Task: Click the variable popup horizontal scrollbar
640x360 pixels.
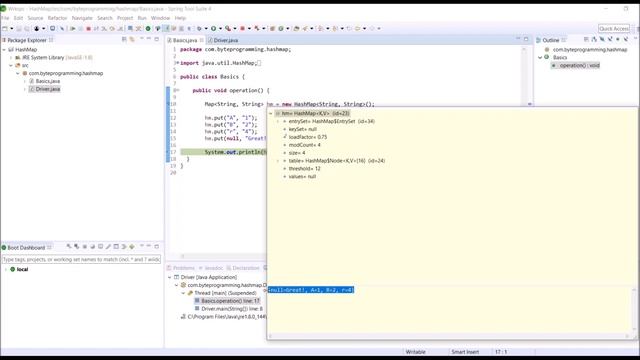Action: tap(449, 336)
